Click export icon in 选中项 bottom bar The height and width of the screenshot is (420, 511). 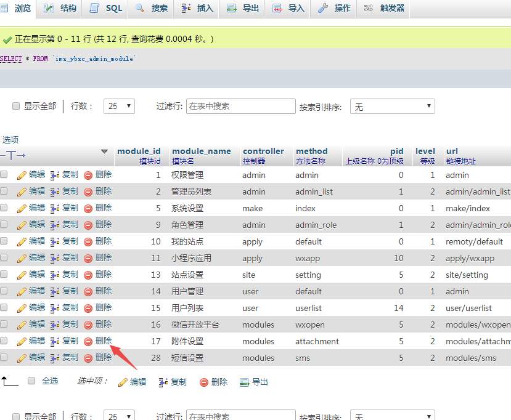245,382
